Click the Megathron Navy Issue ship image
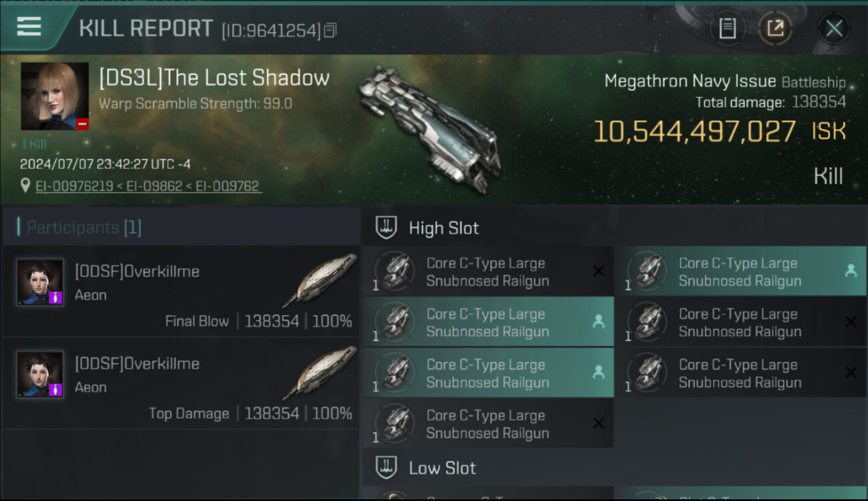The height and width of the screenshot is (501, 868). (431, 127)
